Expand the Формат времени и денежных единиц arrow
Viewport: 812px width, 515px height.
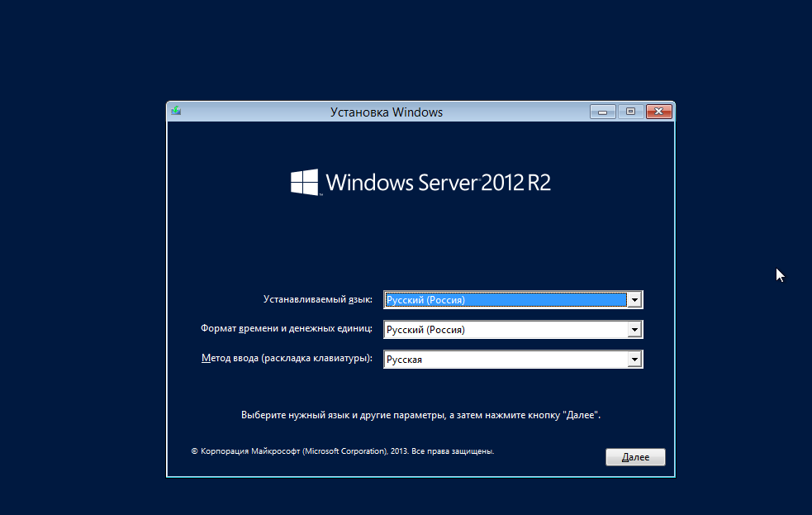click(634, 330)
